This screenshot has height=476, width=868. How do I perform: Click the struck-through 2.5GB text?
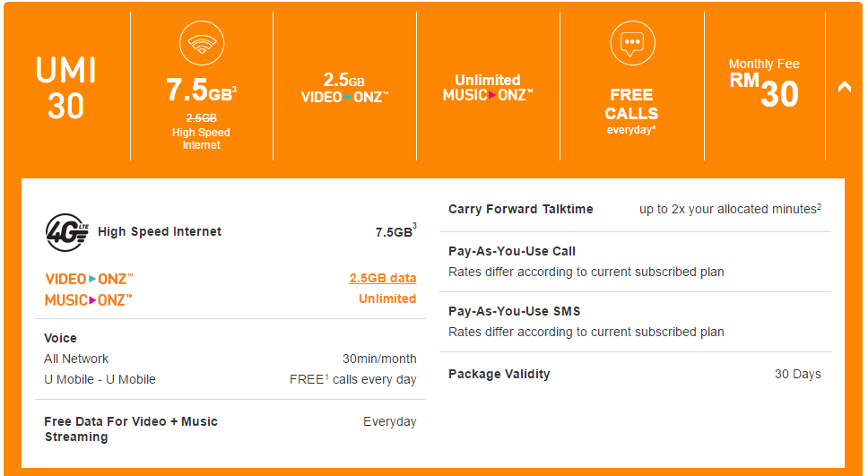[202, 118]
